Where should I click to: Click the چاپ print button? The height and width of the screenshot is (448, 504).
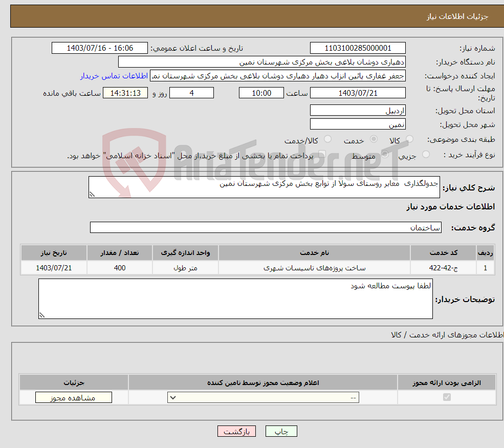tap(281, 431)
